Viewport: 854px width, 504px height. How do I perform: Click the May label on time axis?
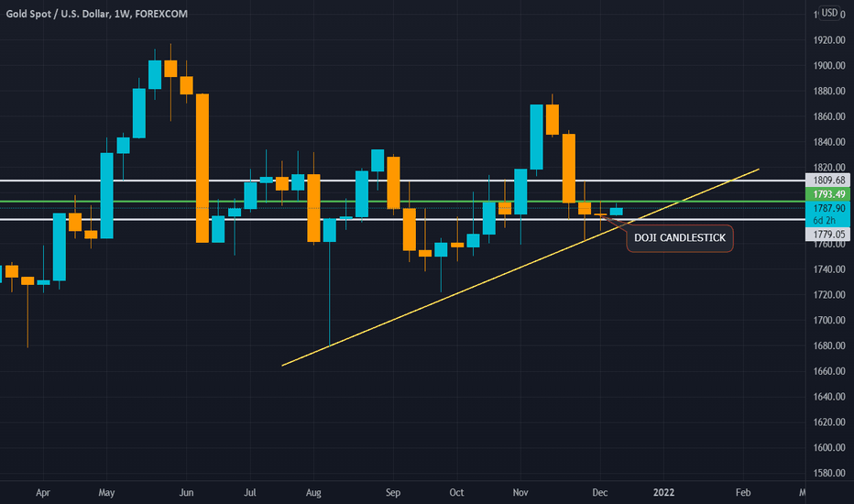click(106, 493)
